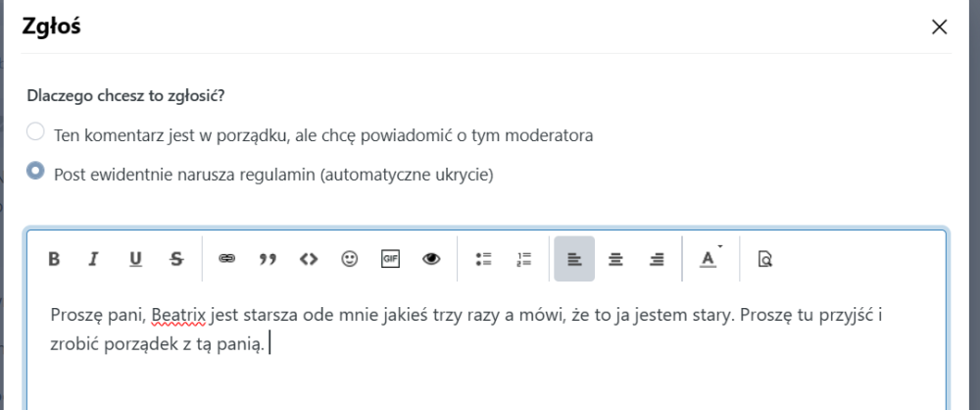This screenshot has height=410, width=980.
Task: Select "Ten komentarz jest w porządku" option
Action: [35, 133]
